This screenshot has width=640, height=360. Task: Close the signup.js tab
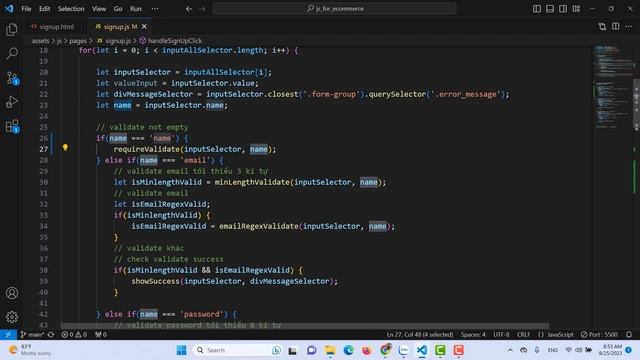click(144, 27)
